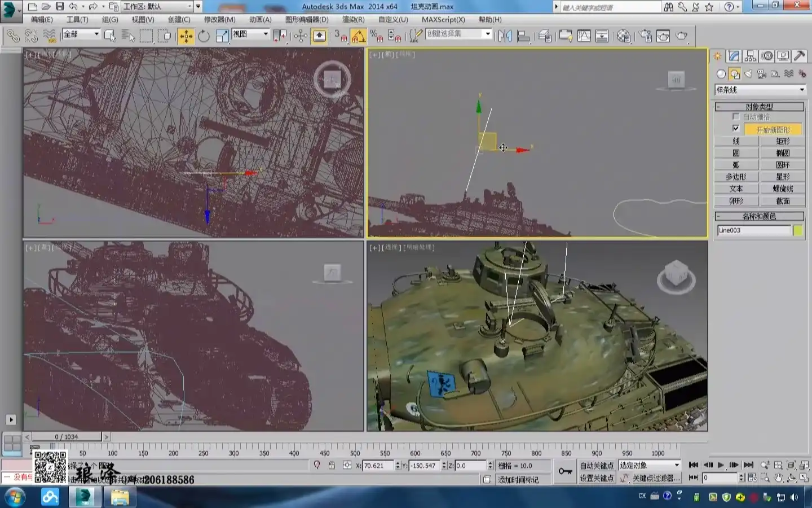Enable the 自动栅格 checkbox
This screenshot has width=812, height=508.
736,117
